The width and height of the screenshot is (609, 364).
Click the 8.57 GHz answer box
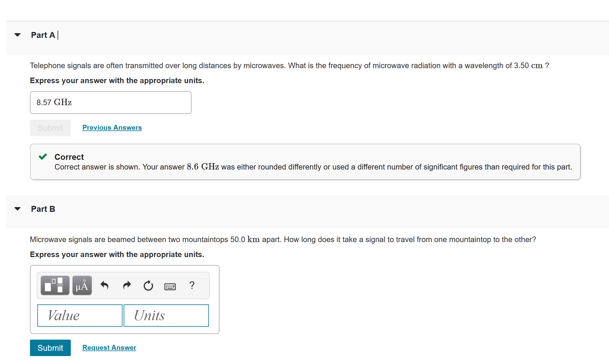coord(110,103)
